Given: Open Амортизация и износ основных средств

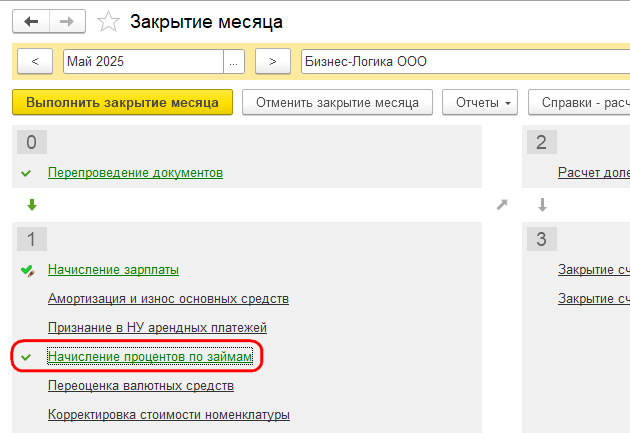Looking at the screenshot, I should [x=168, y=298].
